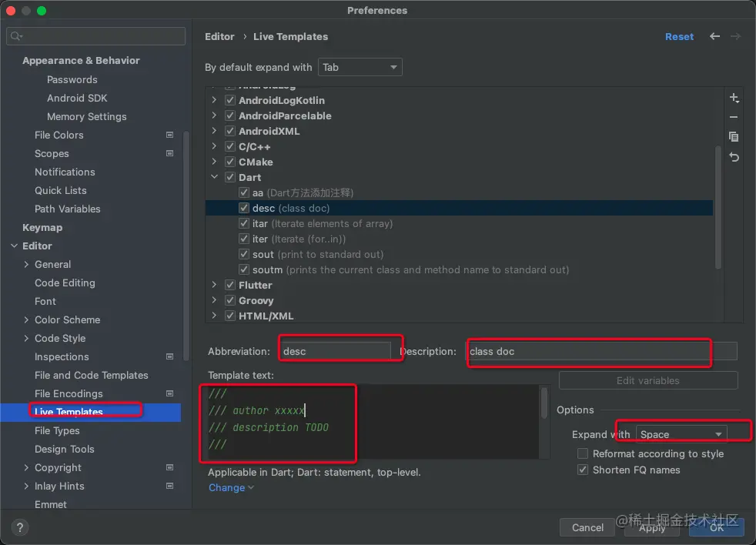Expand the Flutter template group
Viewport: 756px width, 545px height.
[214, 285]
